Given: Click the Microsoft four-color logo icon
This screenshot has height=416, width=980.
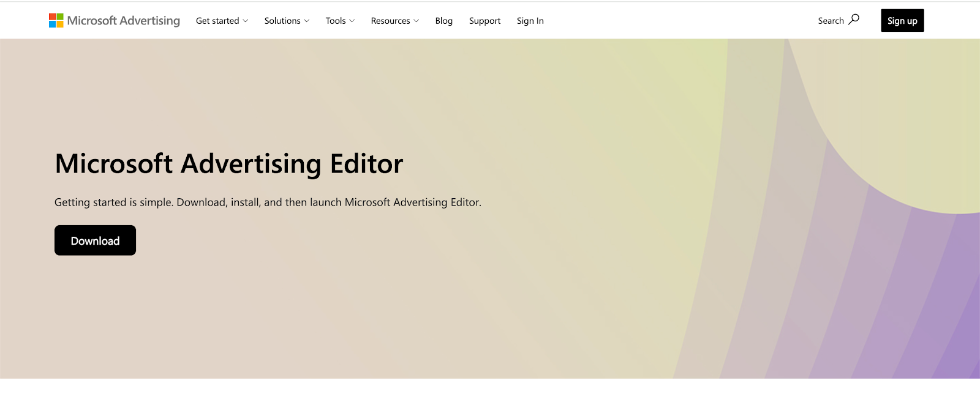Looking at the screenshot, I should 56,21.
